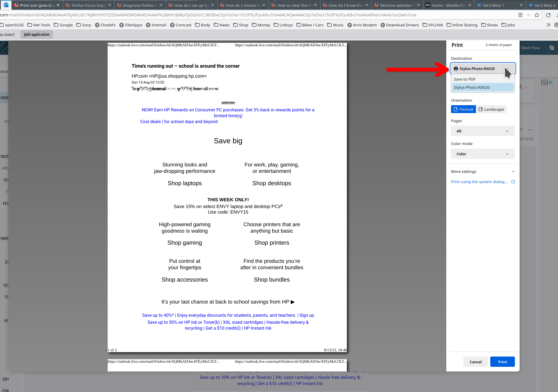Viewport: 558px width, 392px height.
Task: Click the 'Add application' button
Action: (x=37, y=35)
